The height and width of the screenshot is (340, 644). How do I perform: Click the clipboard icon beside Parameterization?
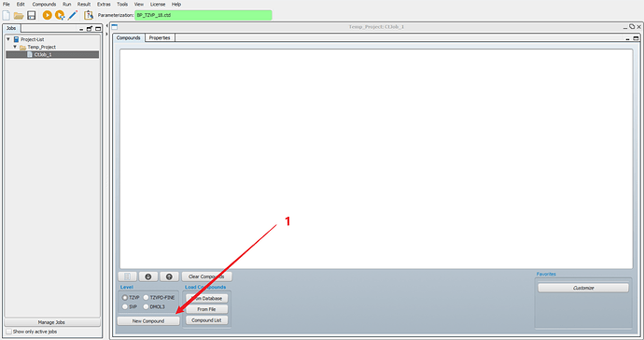(89, 15)
